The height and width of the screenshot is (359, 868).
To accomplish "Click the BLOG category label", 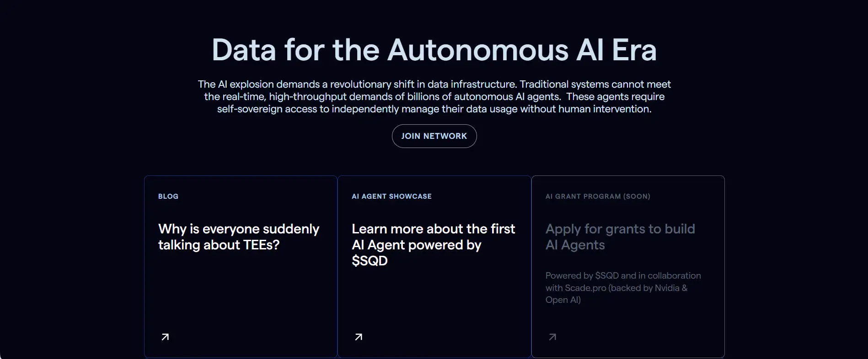I will [168, 196].
